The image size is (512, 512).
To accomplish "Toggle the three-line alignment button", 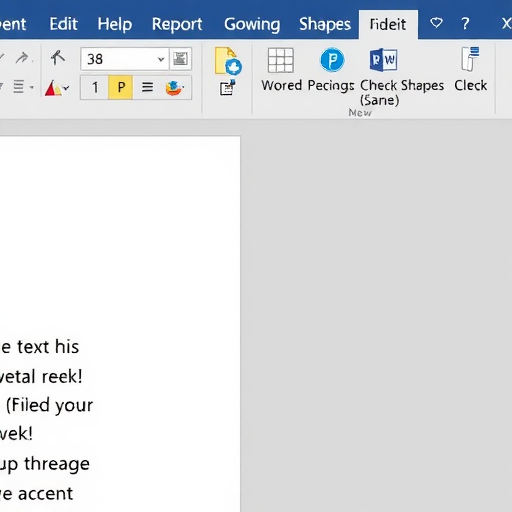I will click(147, 87).
